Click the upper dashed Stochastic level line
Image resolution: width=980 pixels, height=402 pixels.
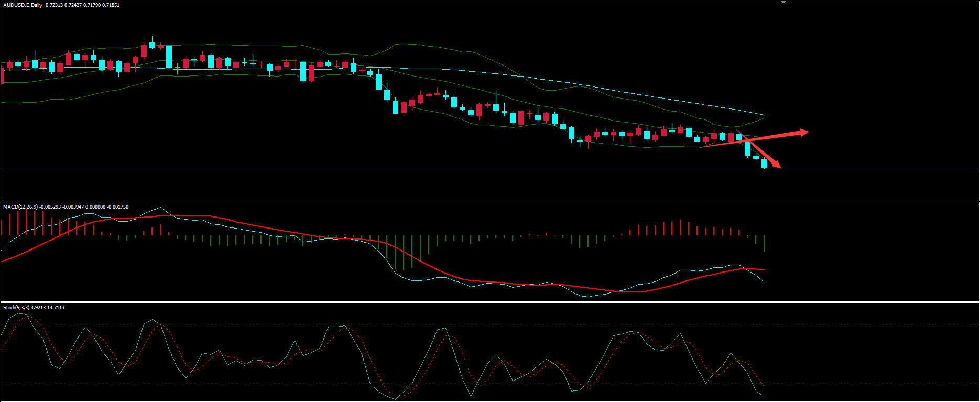click(524, 323)
